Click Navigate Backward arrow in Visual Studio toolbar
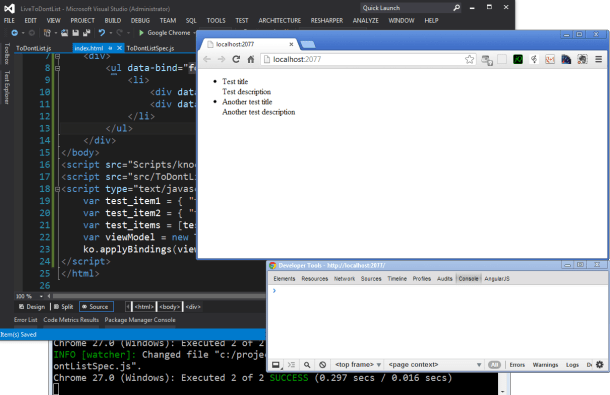This screenshot has width=610, height=395. coord(14,33)
